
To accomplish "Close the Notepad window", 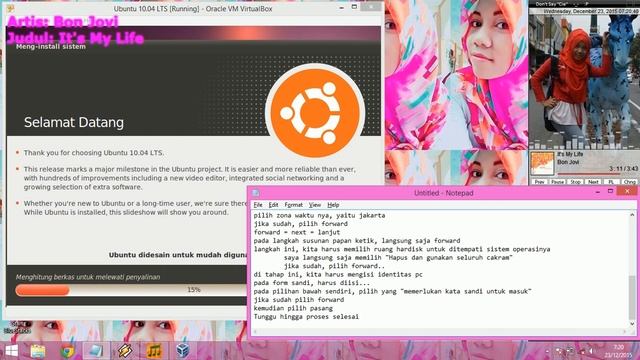I will coord(627,191).
